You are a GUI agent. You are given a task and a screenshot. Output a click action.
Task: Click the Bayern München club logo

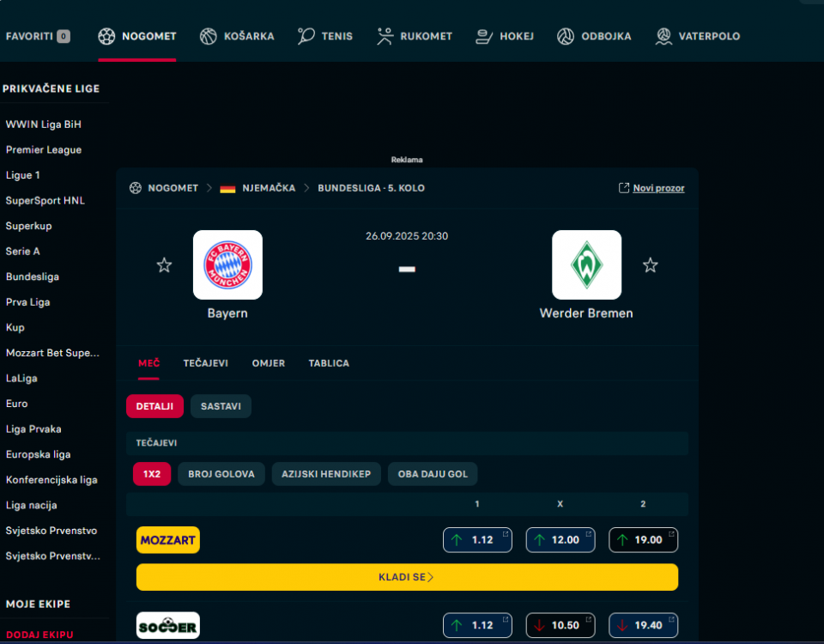(227, 265)
